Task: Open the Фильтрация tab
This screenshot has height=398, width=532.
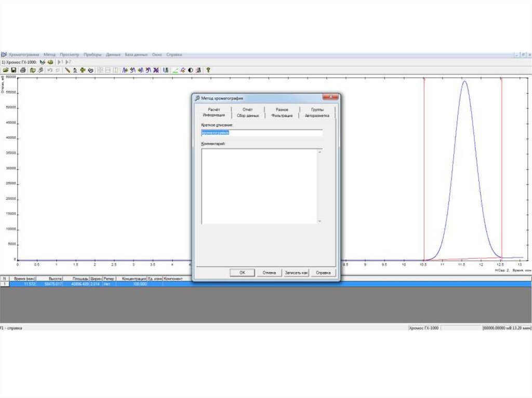Action: 282,116
